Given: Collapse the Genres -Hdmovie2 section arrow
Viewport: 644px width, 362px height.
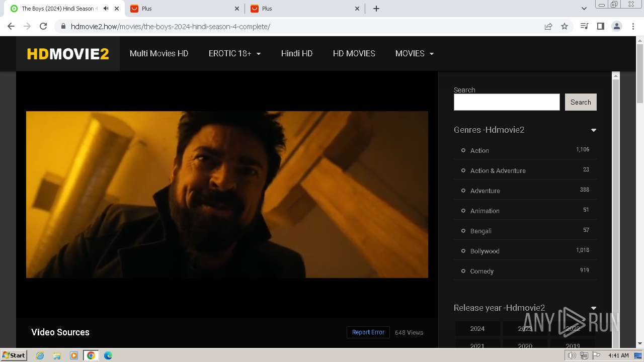Looking at the screenshot, I should pos(594,130).
